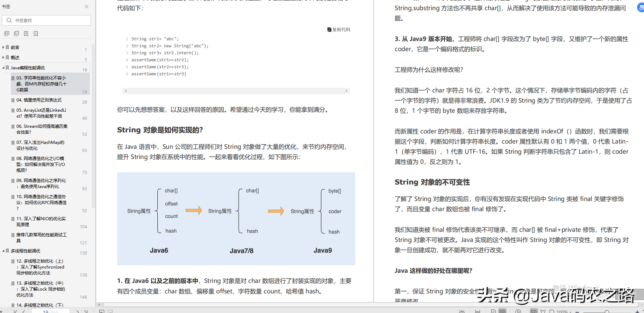
Task: Click the add bookmark icon
Action: pos(26,34)
